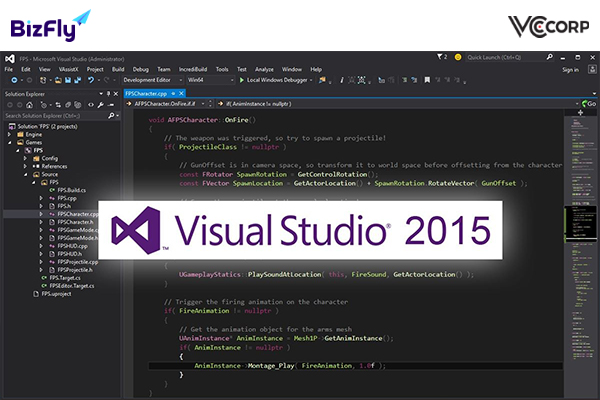Toggle the Preview Selected Items eye icon
This screenshot has height=400, width=600.
pyautogui.click(x=91, y=105)
